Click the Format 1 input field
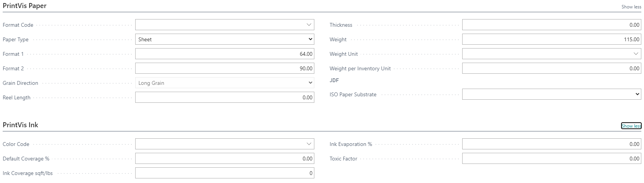The height and width of the screenshot is (183, 644). (x=225, y=54)
